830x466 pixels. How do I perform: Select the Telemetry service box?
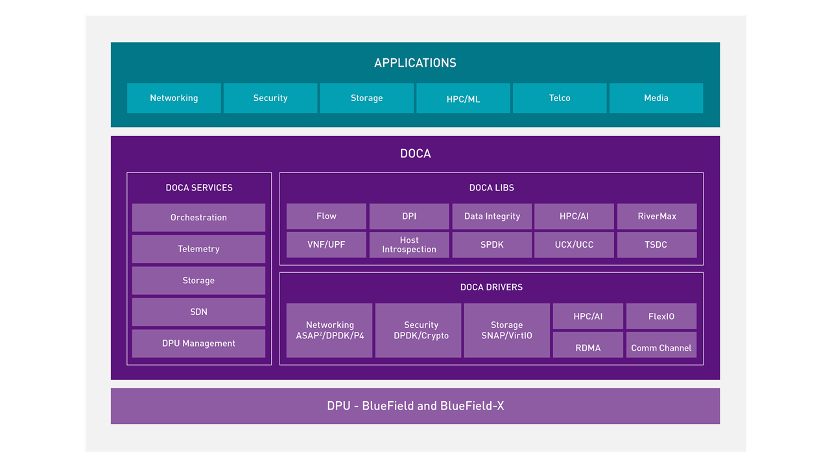[x=198, y=249]
